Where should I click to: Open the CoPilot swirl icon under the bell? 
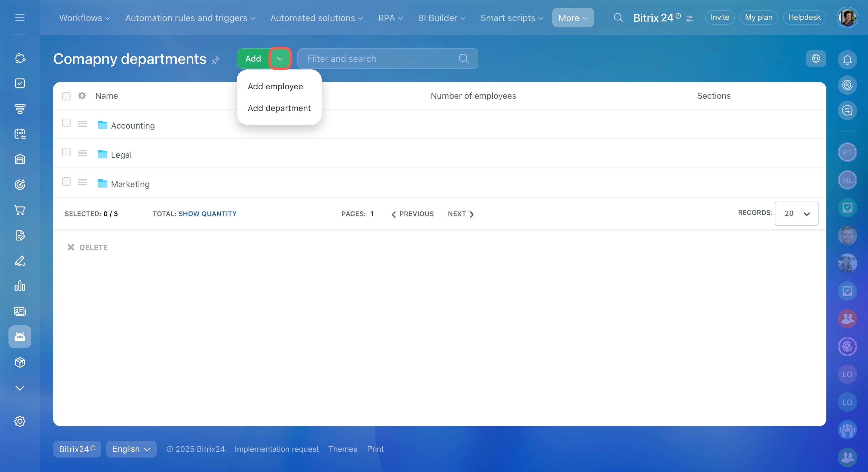click(x=847, y=85)
